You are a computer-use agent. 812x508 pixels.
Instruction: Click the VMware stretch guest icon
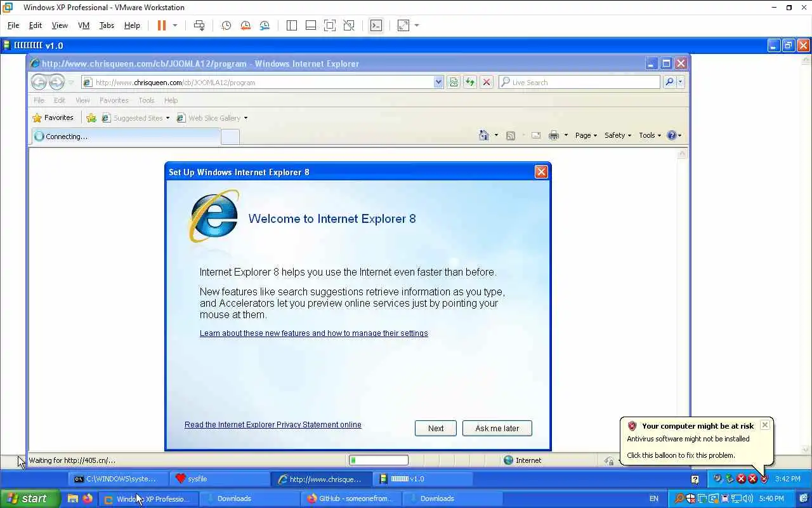403,25
